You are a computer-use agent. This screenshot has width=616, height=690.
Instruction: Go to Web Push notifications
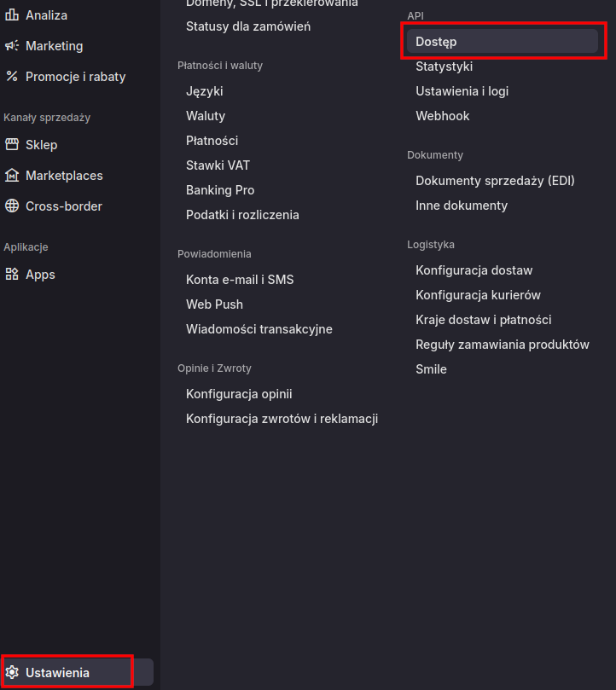coord(214,304)
